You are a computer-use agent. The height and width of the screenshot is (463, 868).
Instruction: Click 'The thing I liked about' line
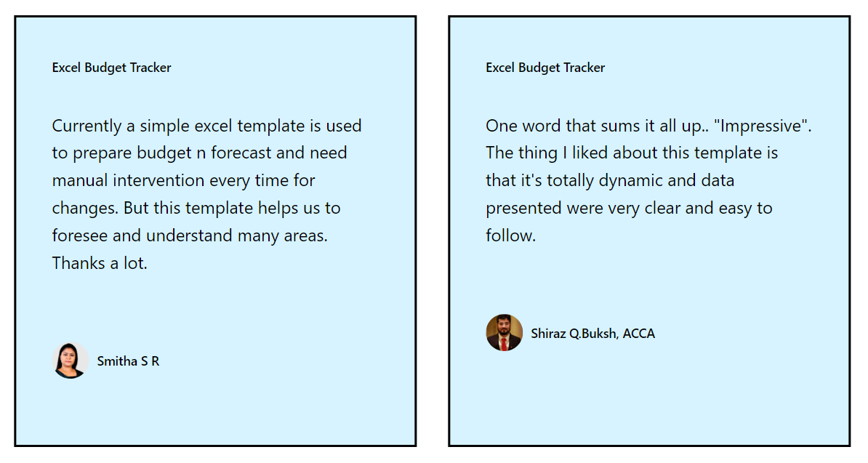632,153
